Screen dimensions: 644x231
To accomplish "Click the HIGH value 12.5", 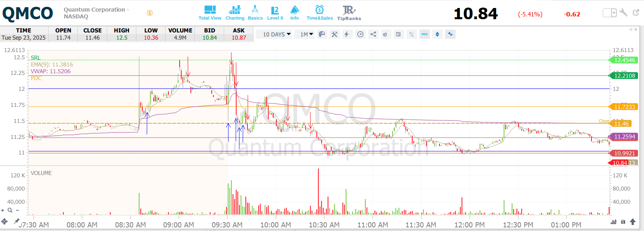I will (x=122, y=38).
